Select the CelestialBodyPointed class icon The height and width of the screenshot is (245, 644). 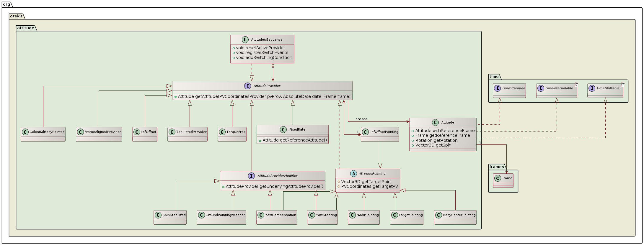click(x=25, y=132)
